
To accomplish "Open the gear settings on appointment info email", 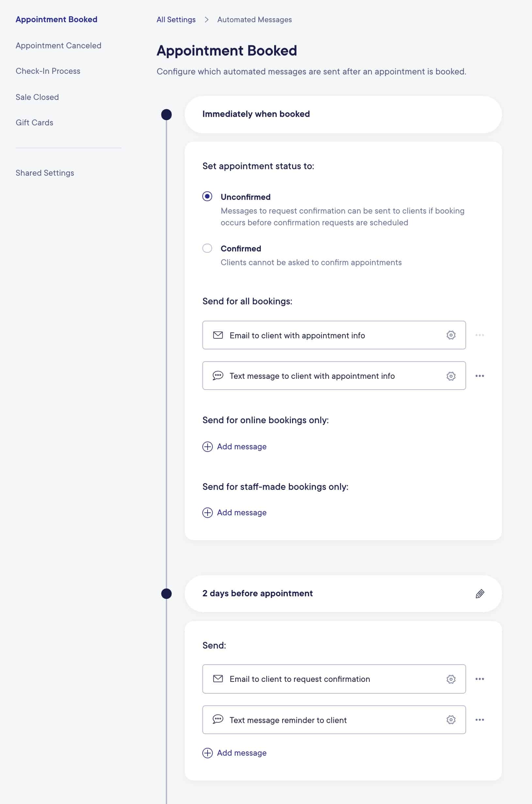I will pos(451,335).
